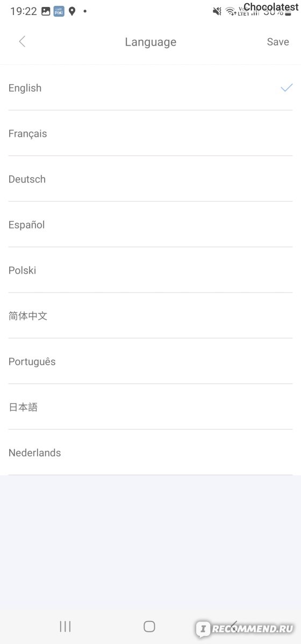Tap the muted sound status icon
Viewport: 301px width, 644px height.
217,11
